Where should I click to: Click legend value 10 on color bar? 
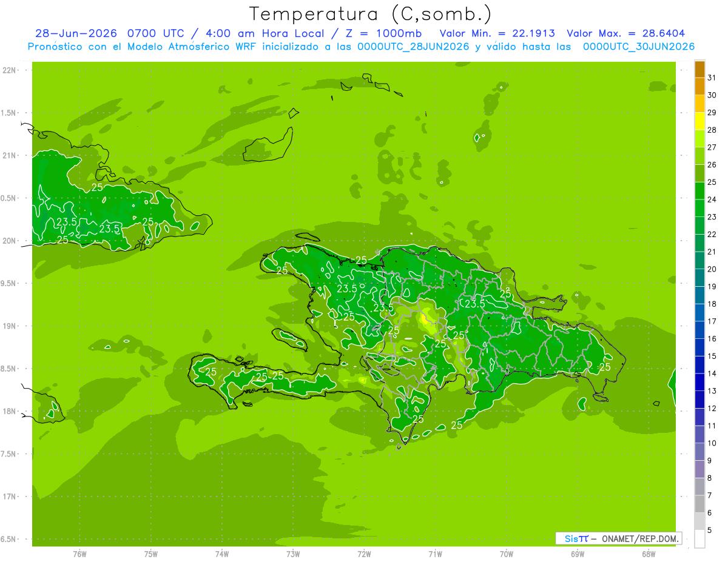[x=712, y=443]
